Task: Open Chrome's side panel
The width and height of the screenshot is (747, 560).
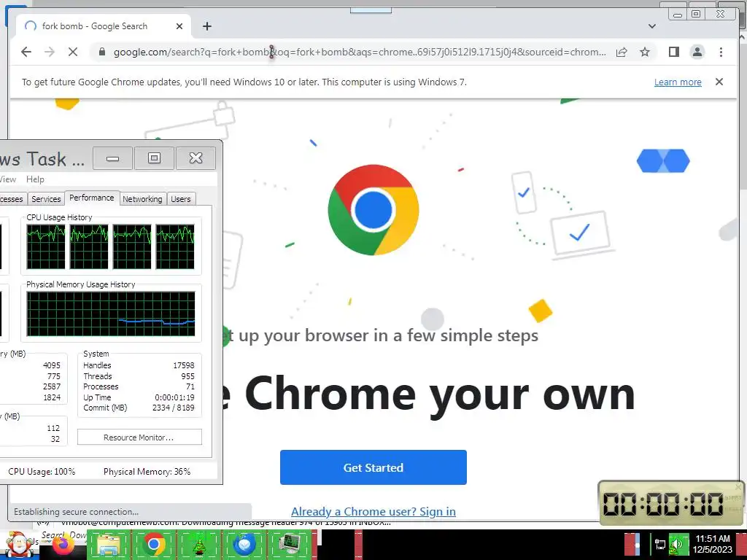Action: 673,52
